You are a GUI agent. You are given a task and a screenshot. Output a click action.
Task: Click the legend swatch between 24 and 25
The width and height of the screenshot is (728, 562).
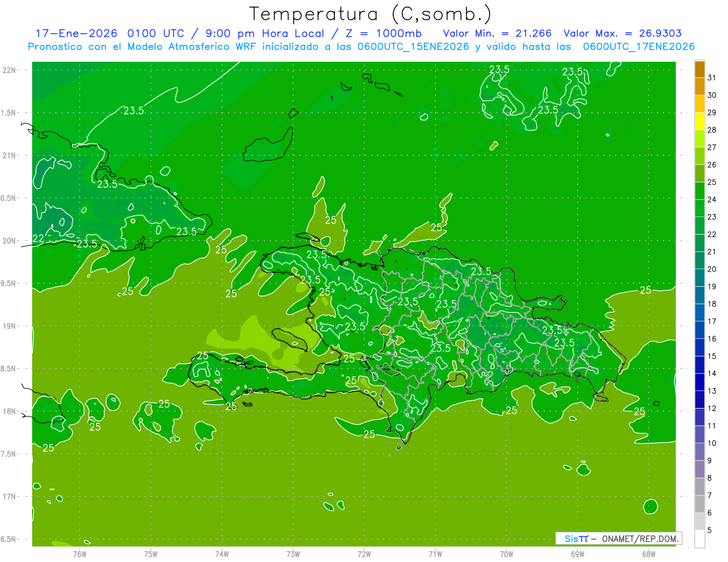699,191
